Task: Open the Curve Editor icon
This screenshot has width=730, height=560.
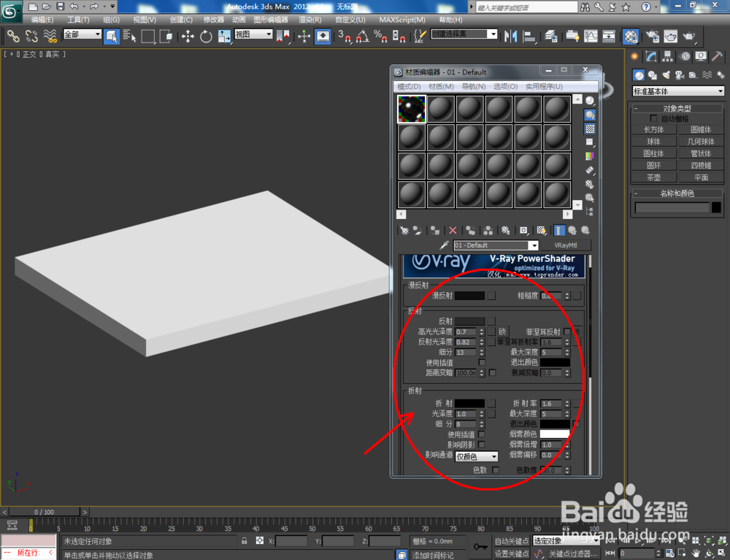Action: [x=591, y=37]
